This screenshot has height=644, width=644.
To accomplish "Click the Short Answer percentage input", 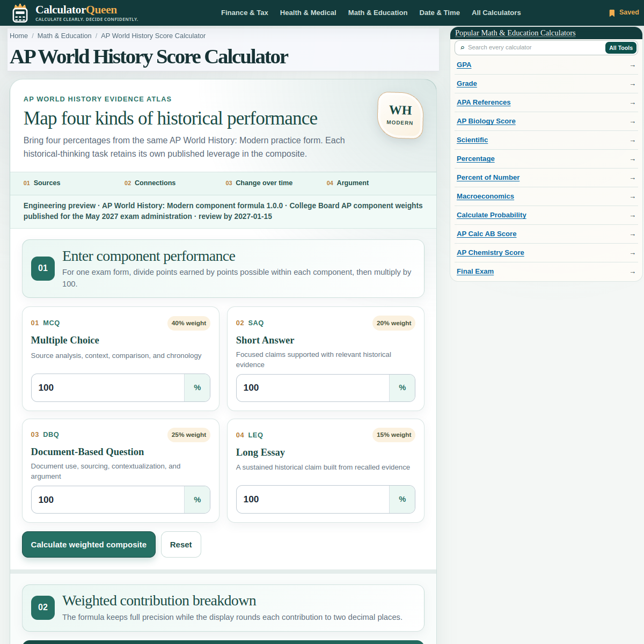I will pos(313,388).
